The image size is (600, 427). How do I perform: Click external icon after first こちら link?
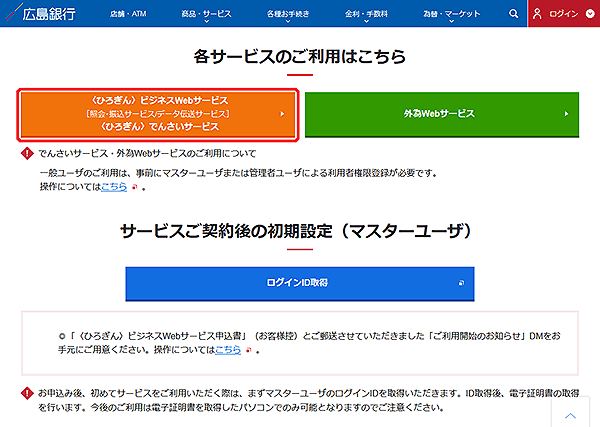134,187
